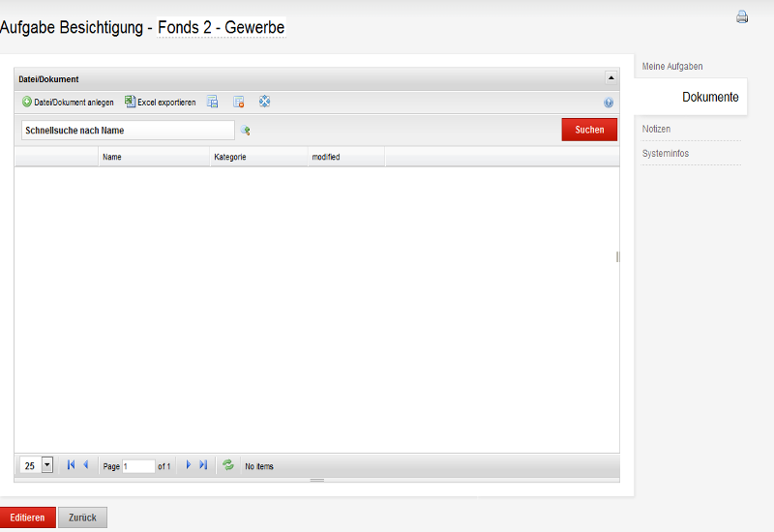
Task: Open the blue help icon in toolbar
Action: coord(609,103)
